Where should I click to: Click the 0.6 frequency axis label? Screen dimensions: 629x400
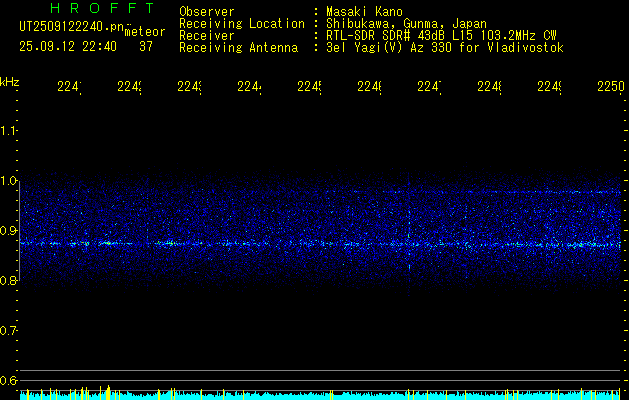pos(9,380)
